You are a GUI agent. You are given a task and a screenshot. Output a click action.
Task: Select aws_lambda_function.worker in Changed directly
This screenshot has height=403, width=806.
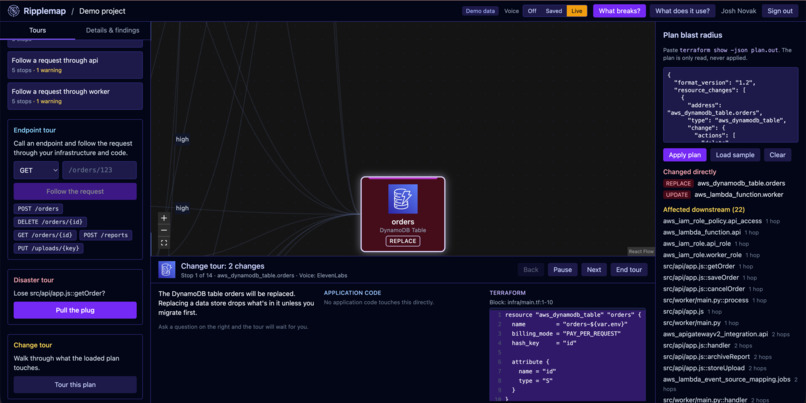[739, 195]
